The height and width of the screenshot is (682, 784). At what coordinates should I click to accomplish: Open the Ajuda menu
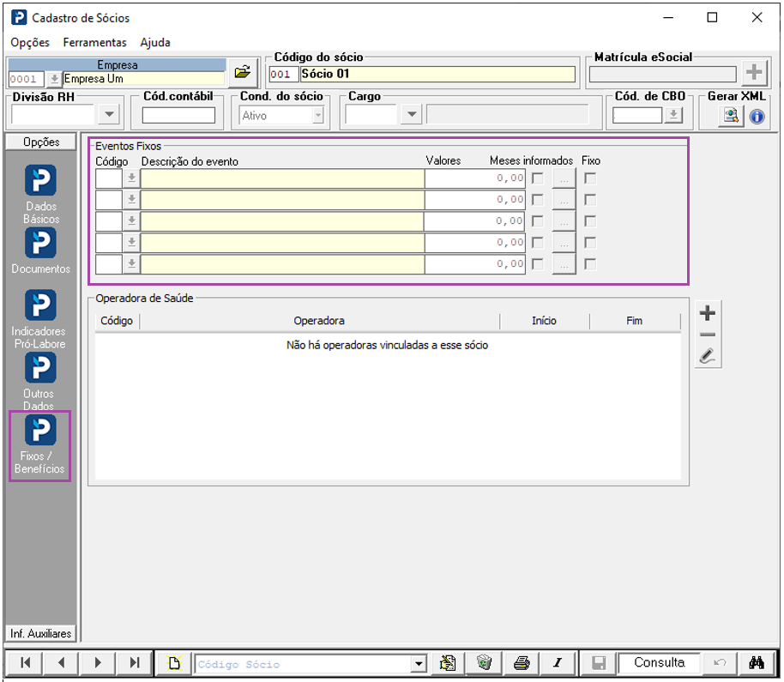tap(155, 42)
